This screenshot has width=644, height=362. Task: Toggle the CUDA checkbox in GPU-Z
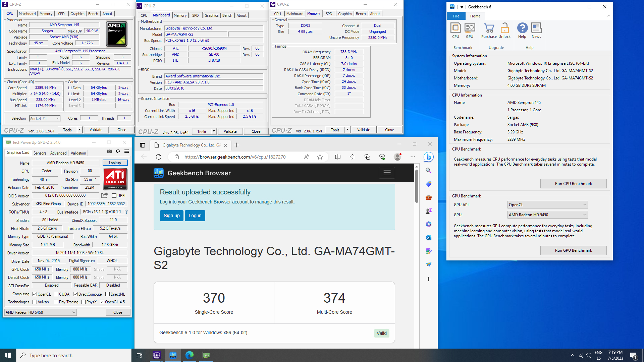pyautogui.click(x=56, y=294)
